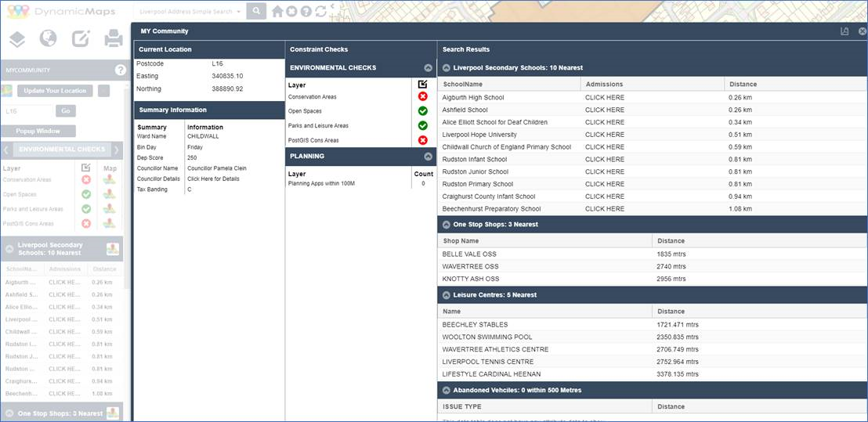Viewport: 868px width, 422px height.
Task: Click the printer icon
Action: point(114,38)
